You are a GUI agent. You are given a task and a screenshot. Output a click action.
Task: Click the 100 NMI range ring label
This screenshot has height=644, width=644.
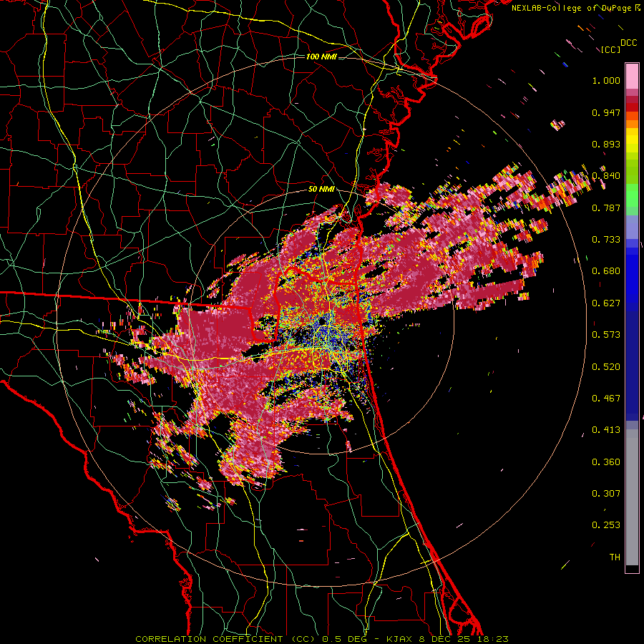(x=321, y=57)
